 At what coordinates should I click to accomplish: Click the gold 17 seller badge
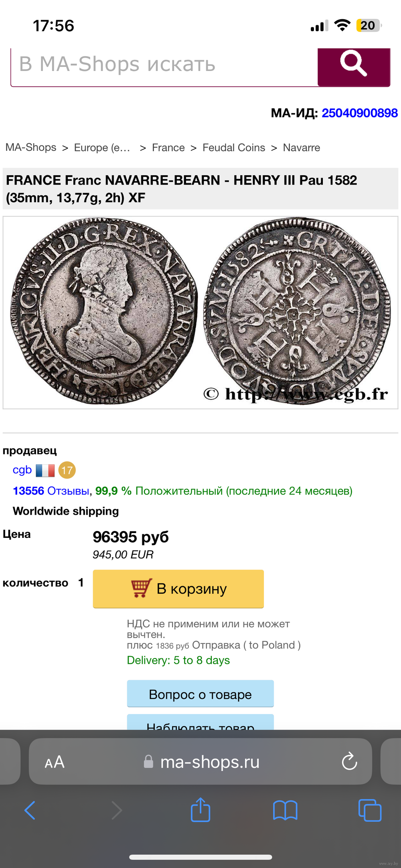coord(67,470)
